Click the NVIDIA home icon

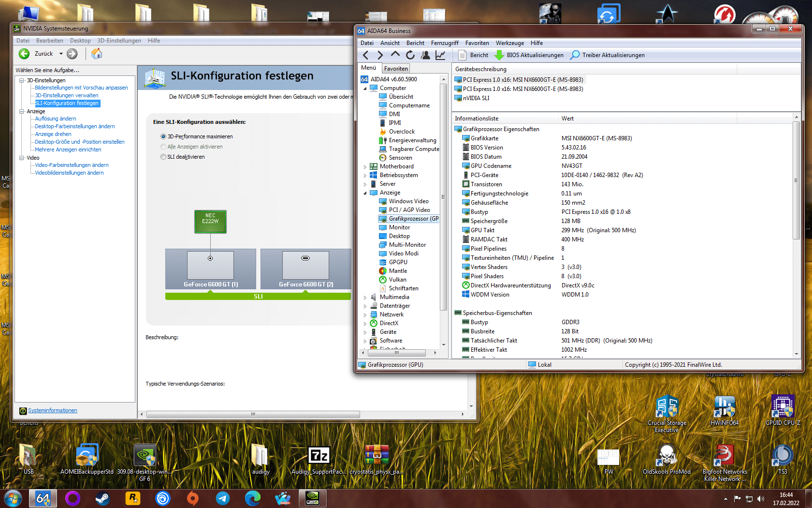pyautogui.click(x=97, y=54)
